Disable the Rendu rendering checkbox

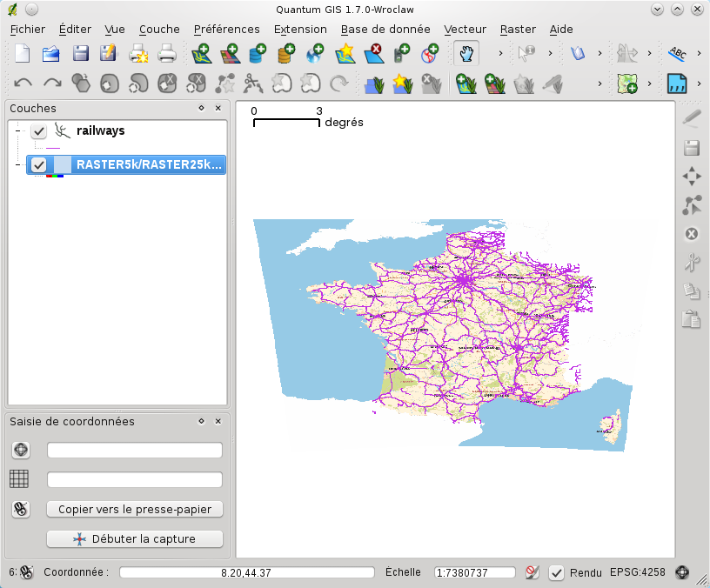[557, 572]
